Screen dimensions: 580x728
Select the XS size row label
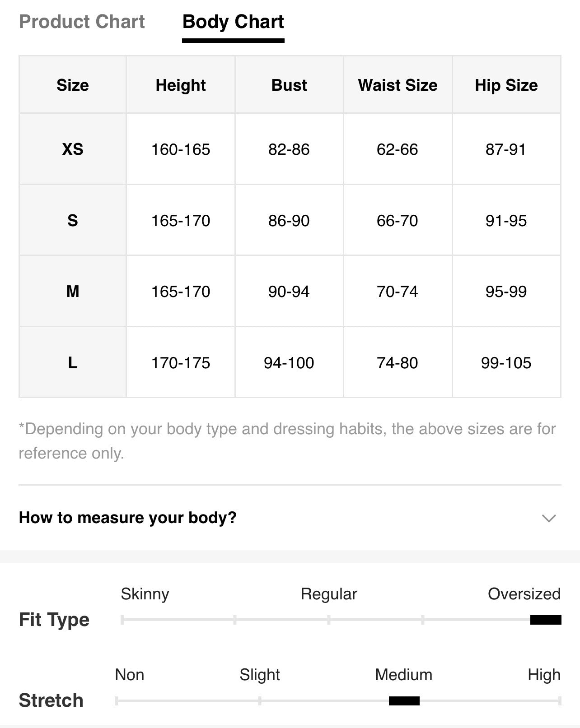(73, 149)
